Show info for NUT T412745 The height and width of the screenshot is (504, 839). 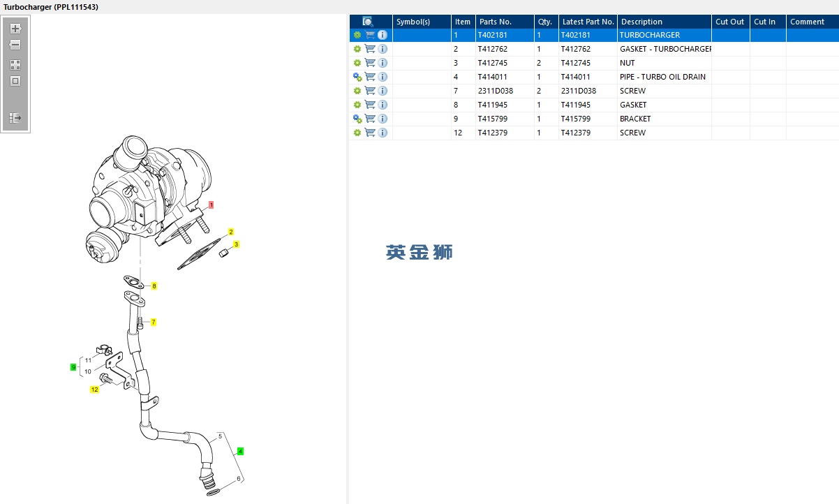pyautogui.click(x=383, y=63)
